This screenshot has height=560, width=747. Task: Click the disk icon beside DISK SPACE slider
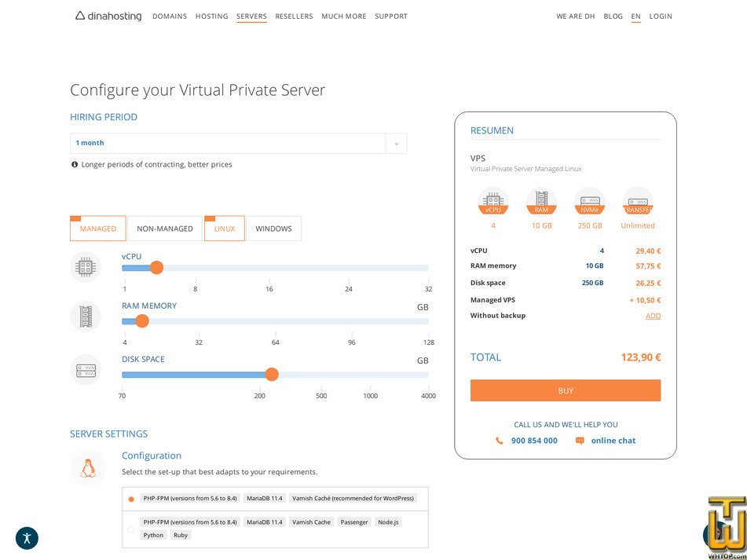85,370
